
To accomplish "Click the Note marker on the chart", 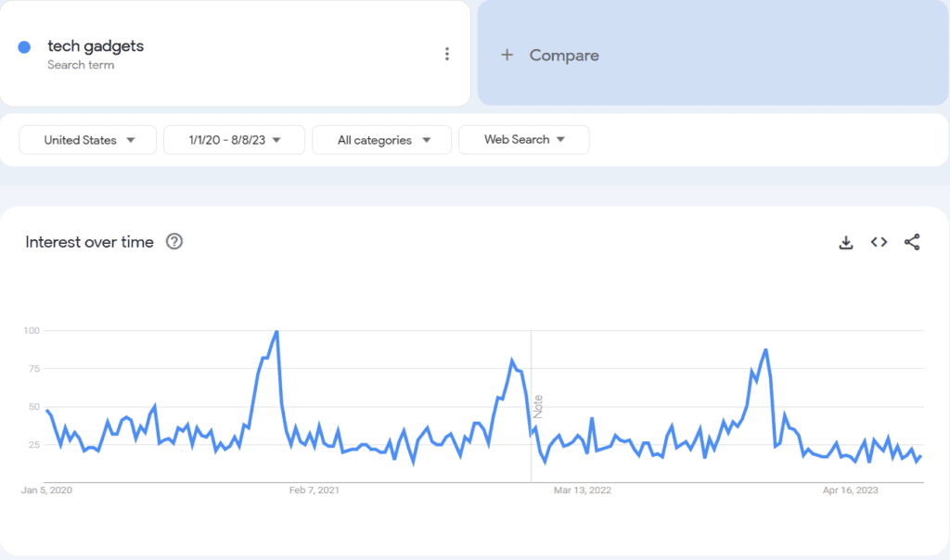I will click(538, 406).
